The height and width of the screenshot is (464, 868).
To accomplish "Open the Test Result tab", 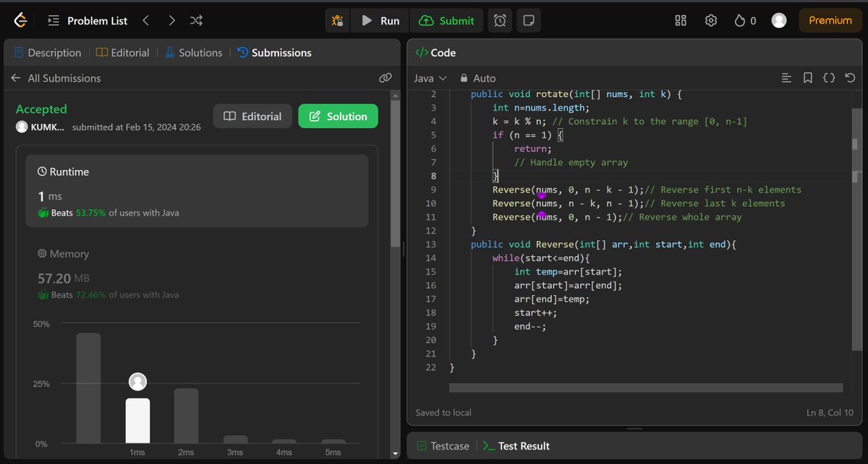I will pyautogui.click(x=516, y=446).
